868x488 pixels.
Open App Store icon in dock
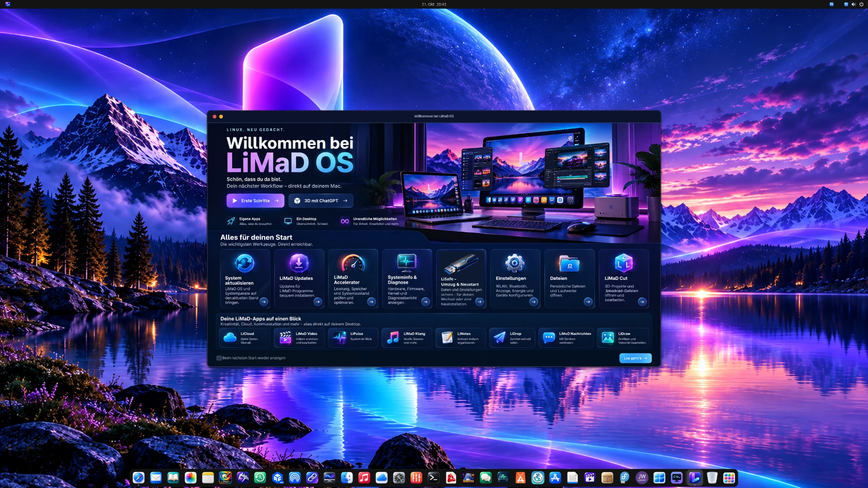[555, 478]
